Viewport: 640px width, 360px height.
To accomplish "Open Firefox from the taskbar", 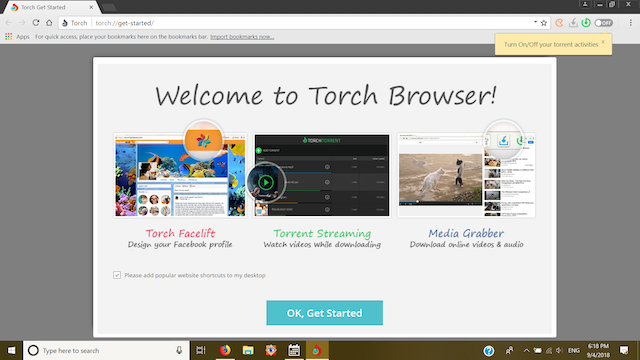I will (225, 350).
